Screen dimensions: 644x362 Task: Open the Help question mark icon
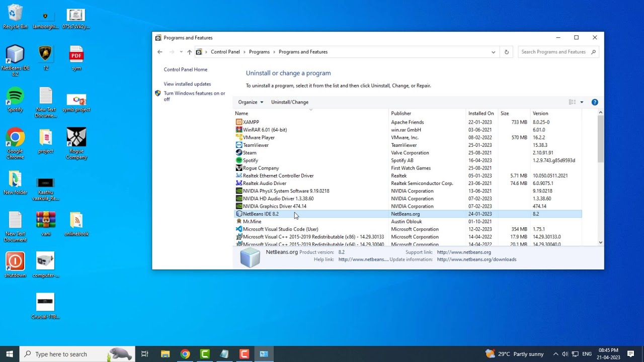tap(595, 102)
